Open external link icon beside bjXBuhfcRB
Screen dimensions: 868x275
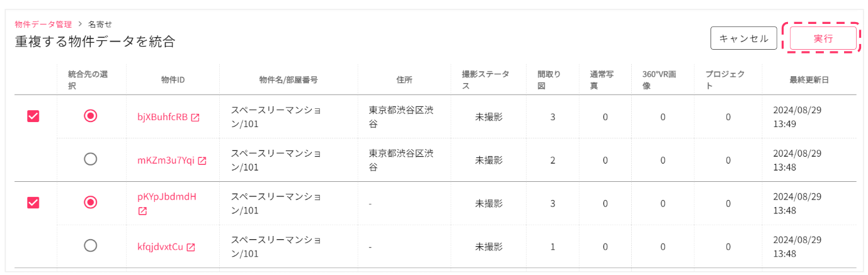pyautogui.click(x=195, y=118)
